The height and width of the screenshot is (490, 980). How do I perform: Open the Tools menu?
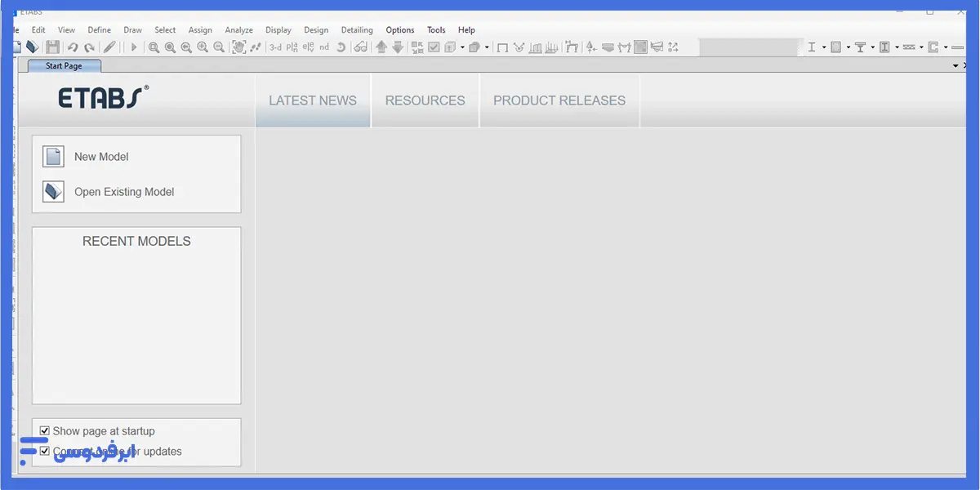tap(436, 30)
